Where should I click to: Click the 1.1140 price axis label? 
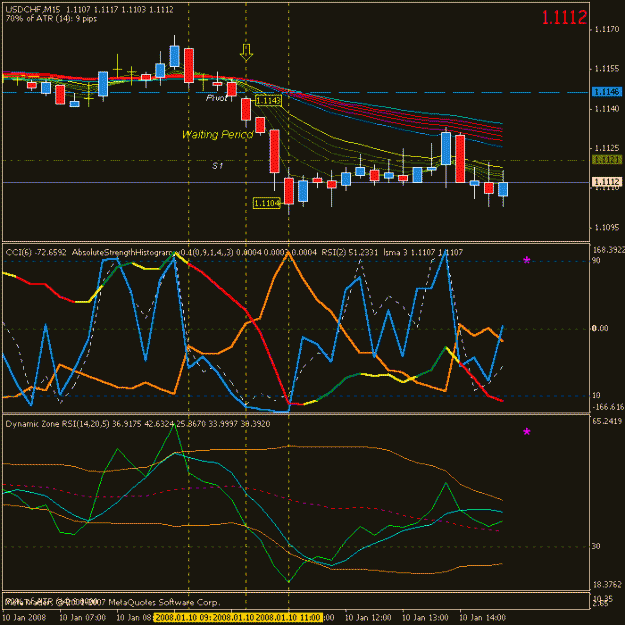(x=607, y=108)
